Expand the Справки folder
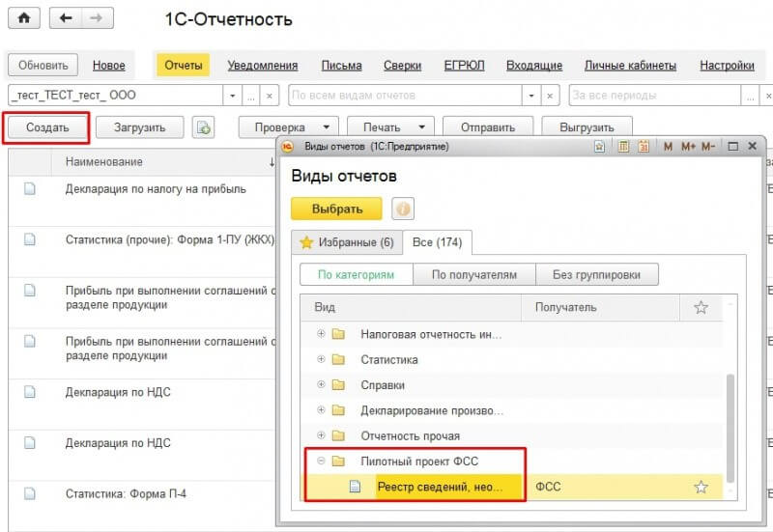773x532 pixels. click(321, 384)
